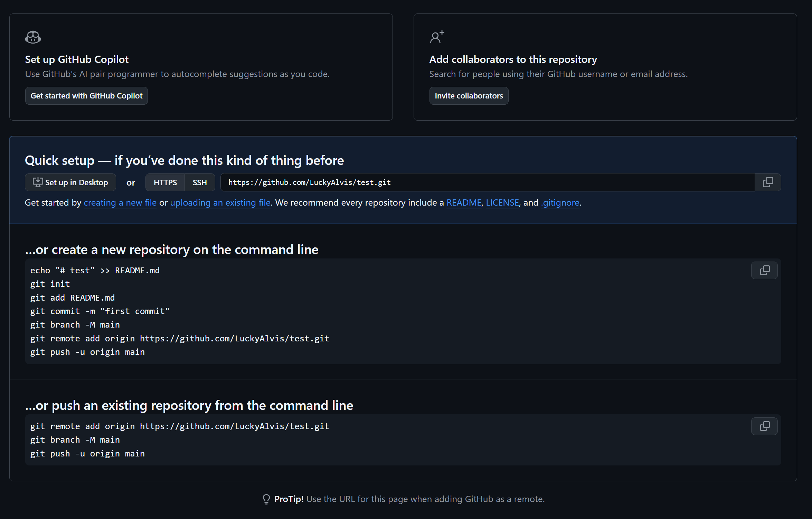Image resolution: width=812 pixels, height=519 pixels.
Task: Click the desktop download icon
Action: coord(37,182)
